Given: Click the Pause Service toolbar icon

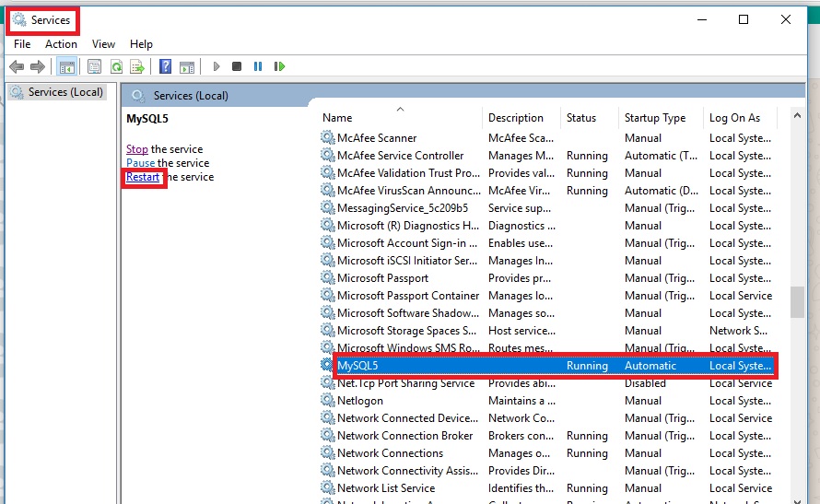Looking at the screenshot, I should (258, 66).
